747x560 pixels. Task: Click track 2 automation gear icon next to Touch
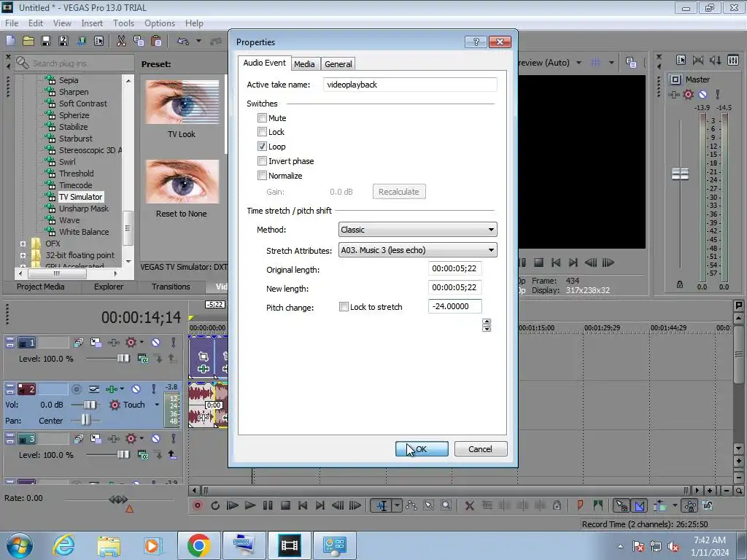click(x=115, y=405)
